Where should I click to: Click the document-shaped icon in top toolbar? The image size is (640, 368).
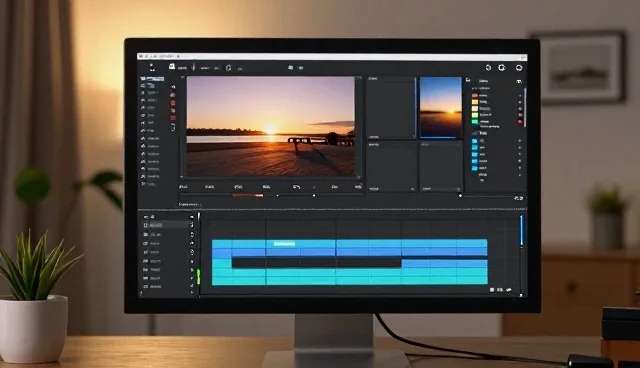pyautogui.click(x=229, y=68)
